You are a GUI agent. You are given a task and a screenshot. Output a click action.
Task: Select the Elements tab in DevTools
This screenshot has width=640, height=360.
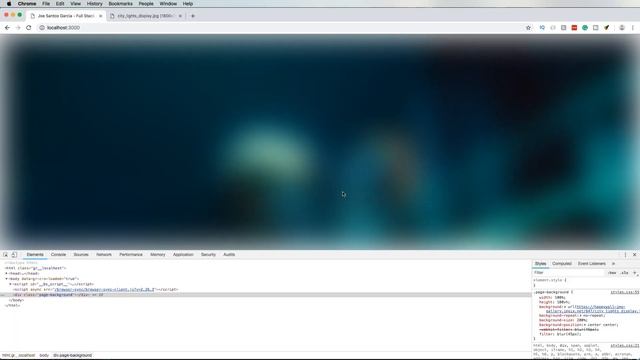pyautogui.click(x=35, y=254)
